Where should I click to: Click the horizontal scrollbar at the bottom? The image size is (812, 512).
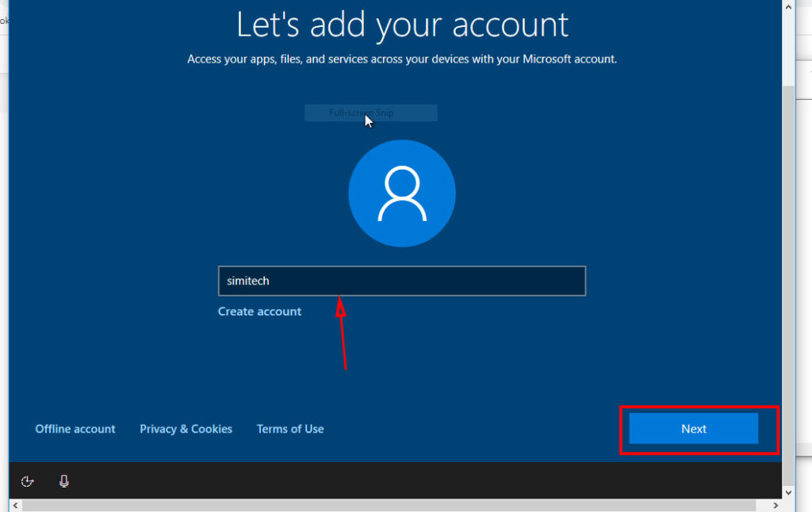pyautogui.click(x=396, y=504)
